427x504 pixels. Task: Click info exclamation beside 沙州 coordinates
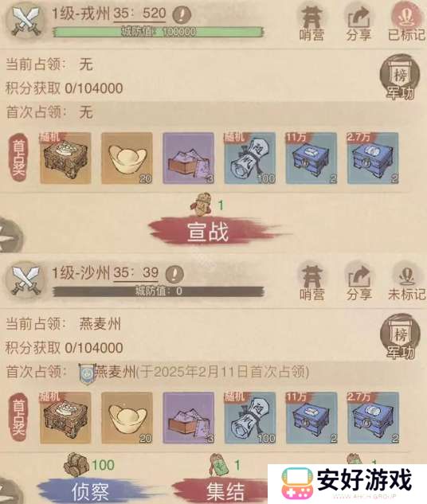point(174,274)
